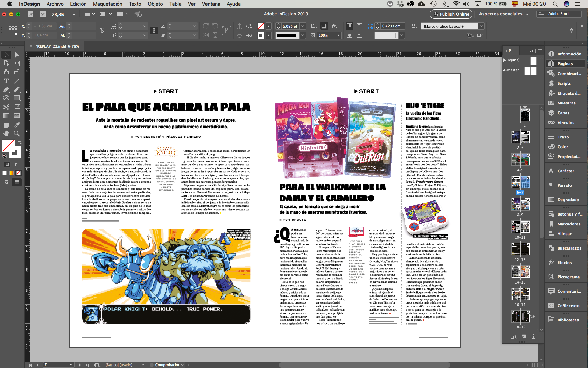Open the Capas panel

563,113
